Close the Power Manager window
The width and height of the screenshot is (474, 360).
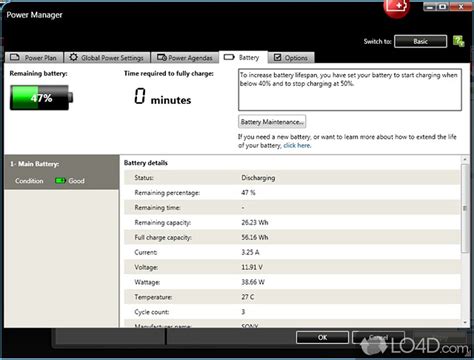461,7
